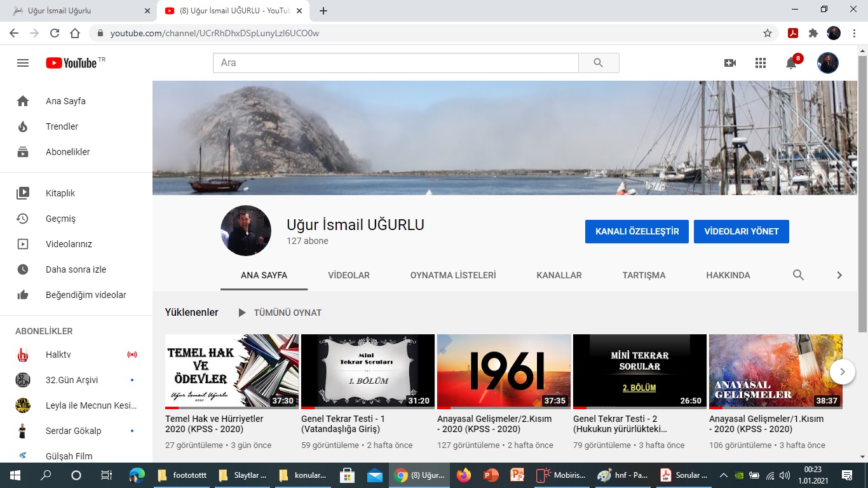Click the KANALI ÖZELLEŞTİR button

point(637,231)
